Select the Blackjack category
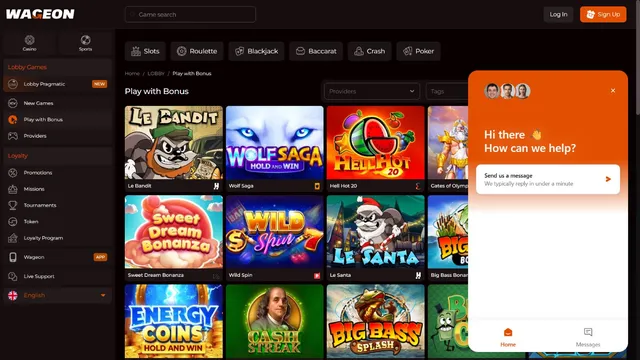The height and width of the screenshot is (360, 640). (256, 51)
